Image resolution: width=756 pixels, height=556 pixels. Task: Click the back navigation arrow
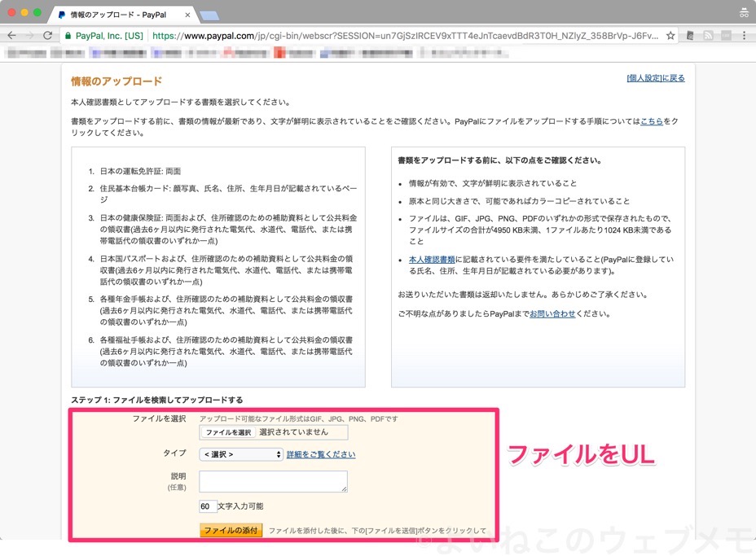11,35
